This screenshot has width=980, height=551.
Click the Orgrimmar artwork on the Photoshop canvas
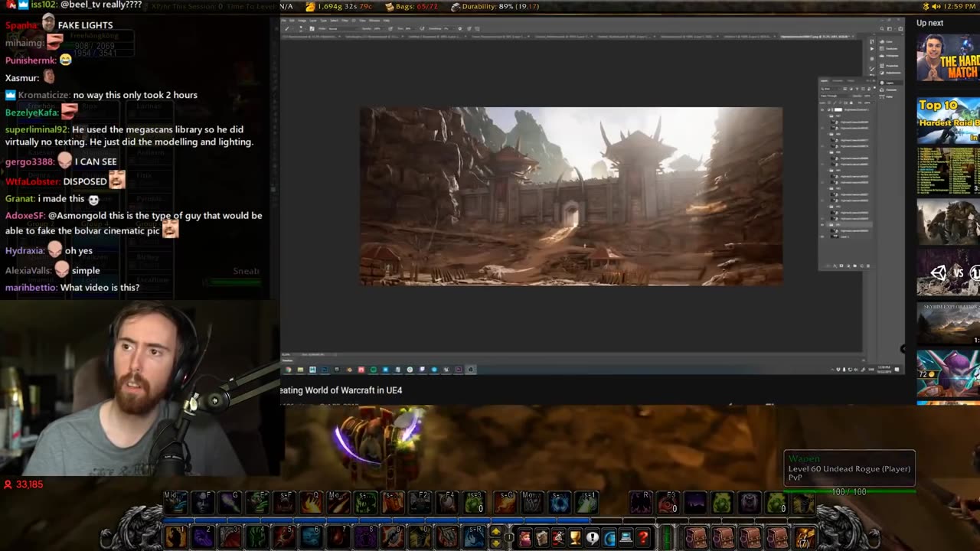pyautogui.click(x=571, y=196)
